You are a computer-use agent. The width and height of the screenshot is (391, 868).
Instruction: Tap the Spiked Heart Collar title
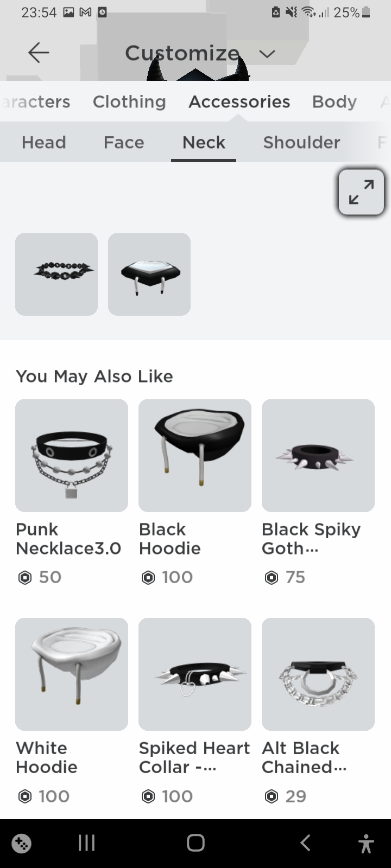(x=194, y=757)
